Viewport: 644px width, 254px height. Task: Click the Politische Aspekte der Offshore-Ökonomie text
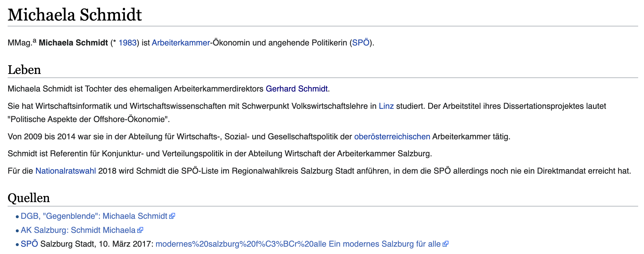[89, 119]
